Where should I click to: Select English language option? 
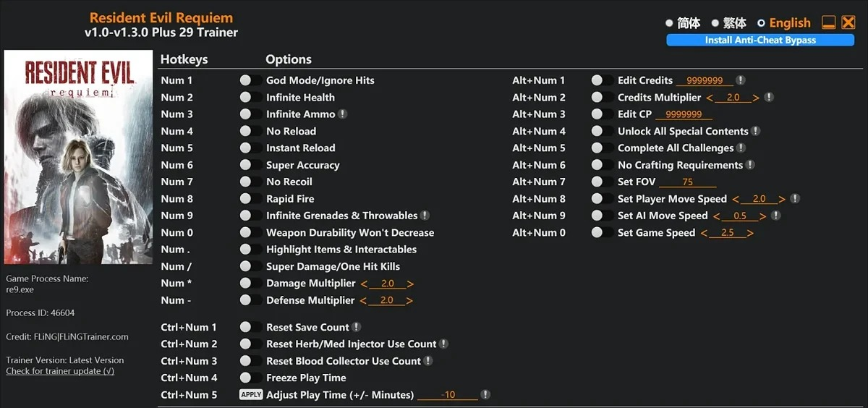pyautogui.click(x=784, y=23)
